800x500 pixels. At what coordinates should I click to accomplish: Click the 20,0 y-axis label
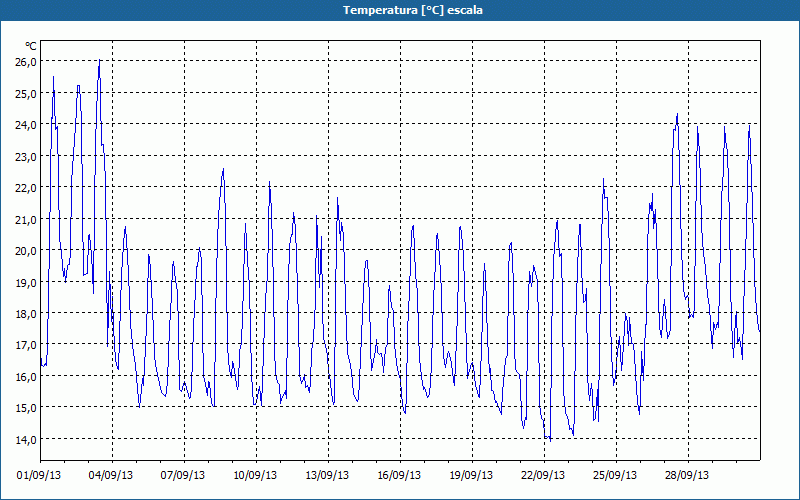(x=26, y=252)
